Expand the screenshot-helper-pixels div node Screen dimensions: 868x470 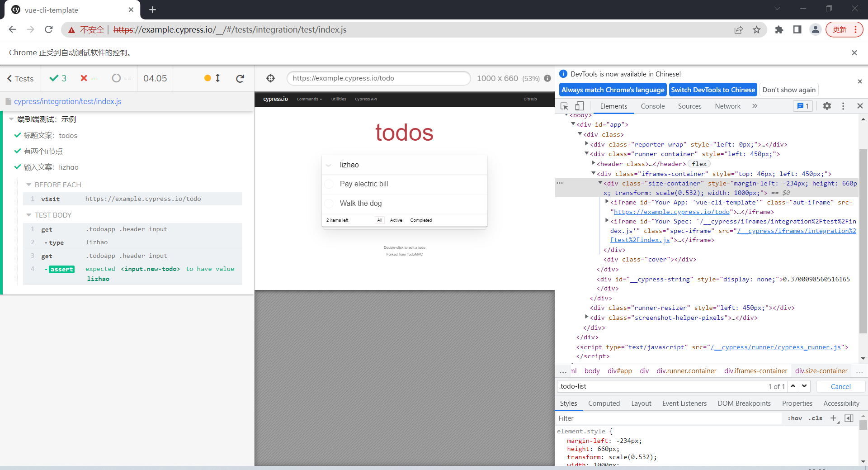click(x=587, y=317)
